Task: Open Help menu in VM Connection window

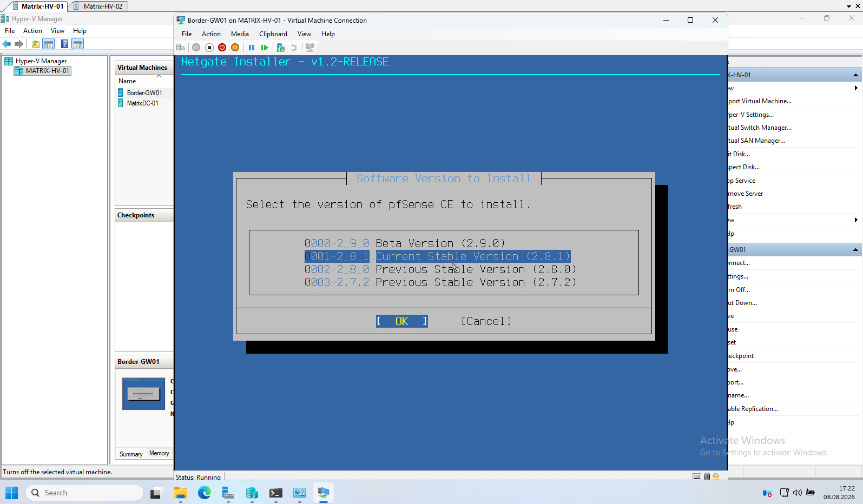Action: pyautogui.click(x=328, y=34)
